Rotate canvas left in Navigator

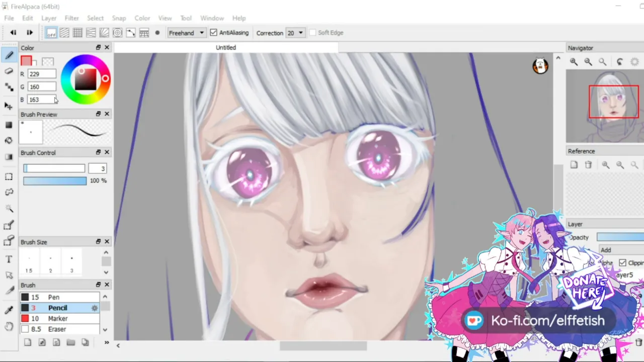[x=620, y=62]
